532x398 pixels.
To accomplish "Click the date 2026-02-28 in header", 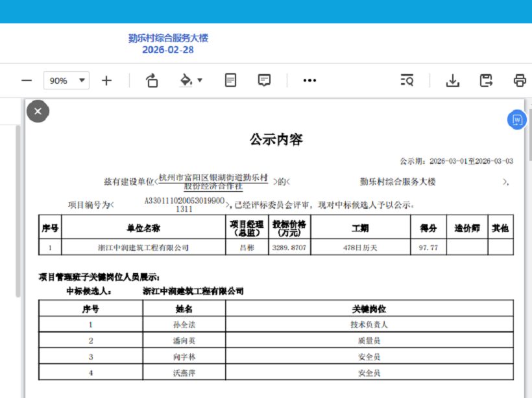I will click(x=168, y=50).
